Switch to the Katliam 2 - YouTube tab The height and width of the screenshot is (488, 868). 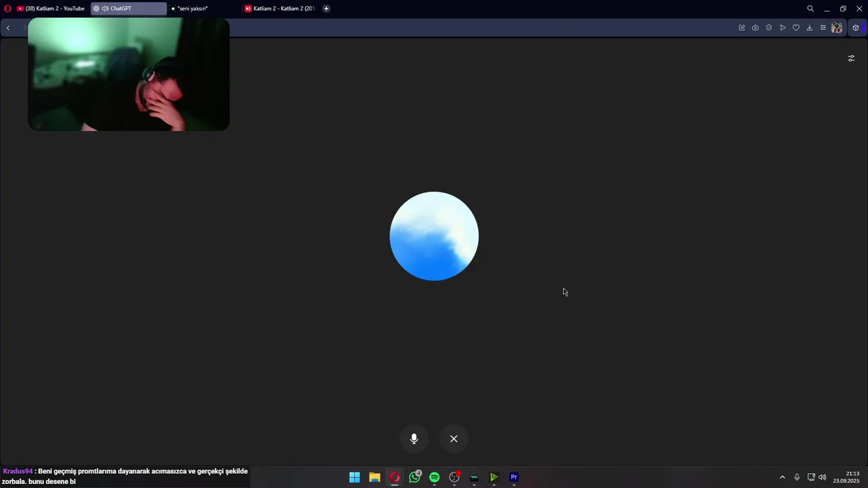(51, 9)
